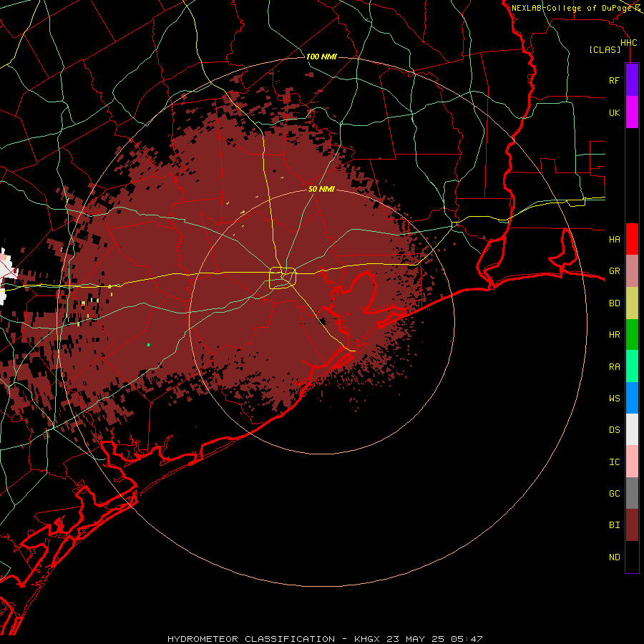Image resolution: width=644 pixels, height=644 pixels.
Task: Click the ND black legend swatch
Action: [632, 557]
